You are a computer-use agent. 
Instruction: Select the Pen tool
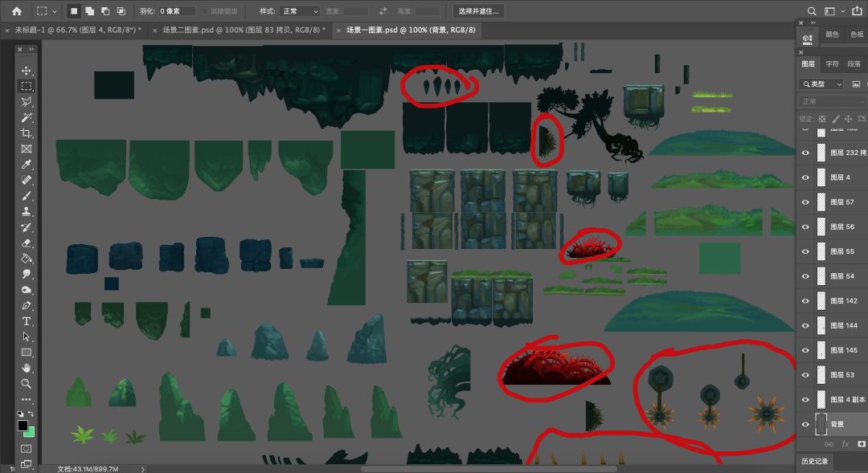click(26, 305)
